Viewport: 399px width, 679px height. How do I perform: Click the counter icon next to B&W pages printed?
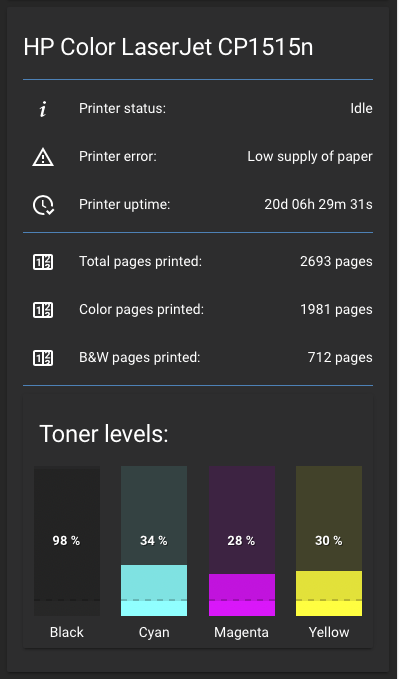tap(43, 358)
